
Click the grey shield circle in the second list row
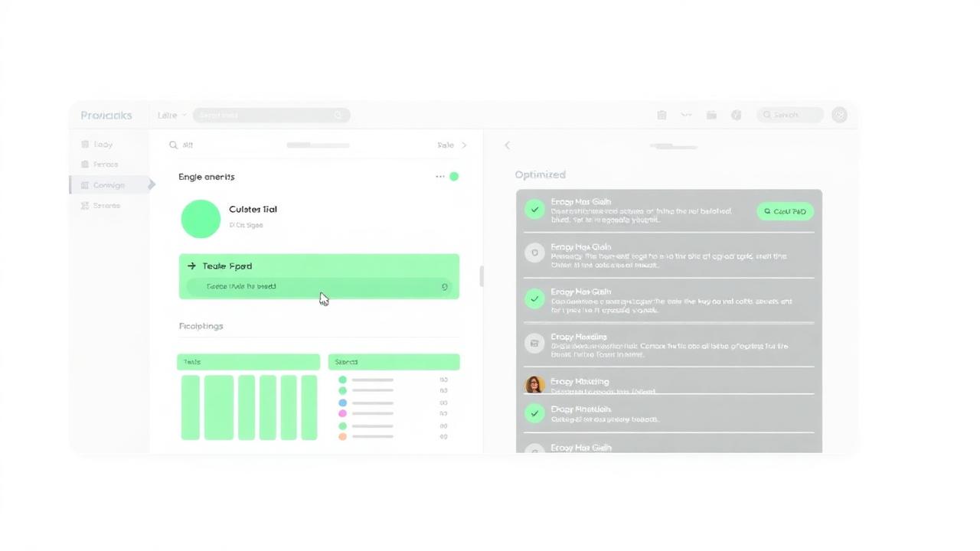534,253
